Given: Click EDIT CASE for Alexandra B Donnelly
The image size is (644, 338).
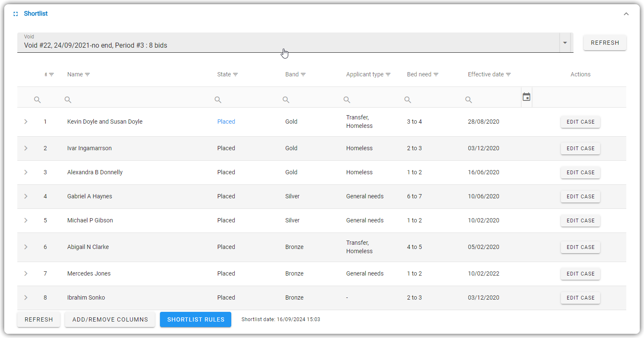Looking at the screenshot, I should click(580, 173).
